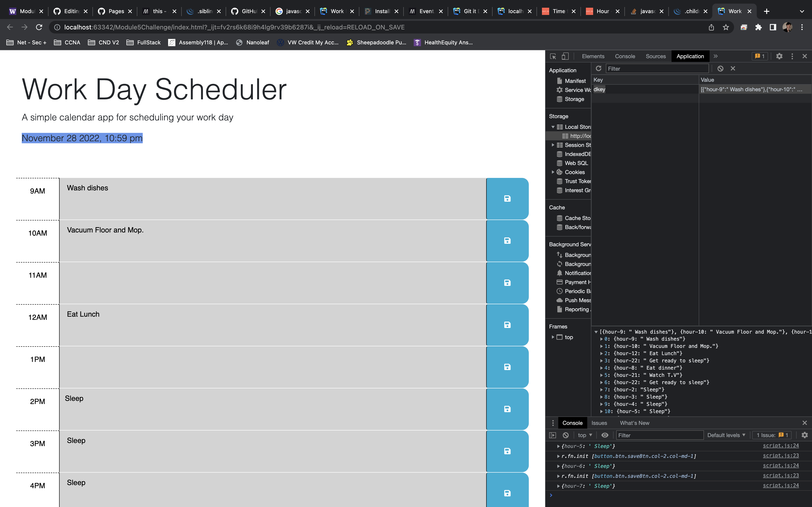Create a live expression with the eye icon

pos(605,435)
